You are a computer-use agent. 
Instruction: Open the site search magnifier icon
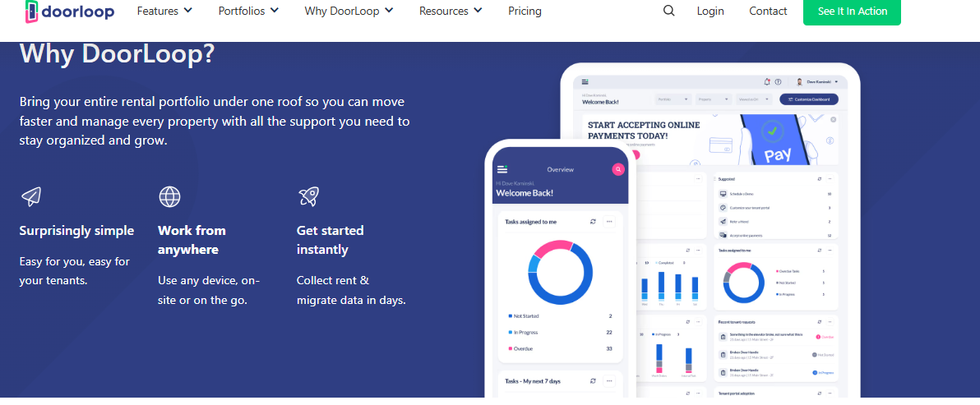pos(668,11)
